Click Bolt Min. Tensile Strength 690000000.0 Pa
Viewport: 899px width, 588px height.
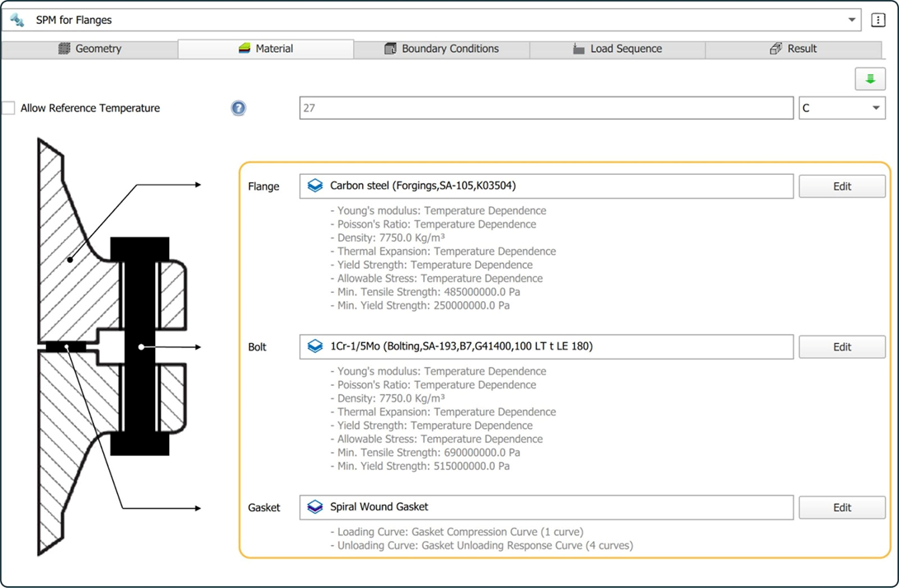coord(426,452)
